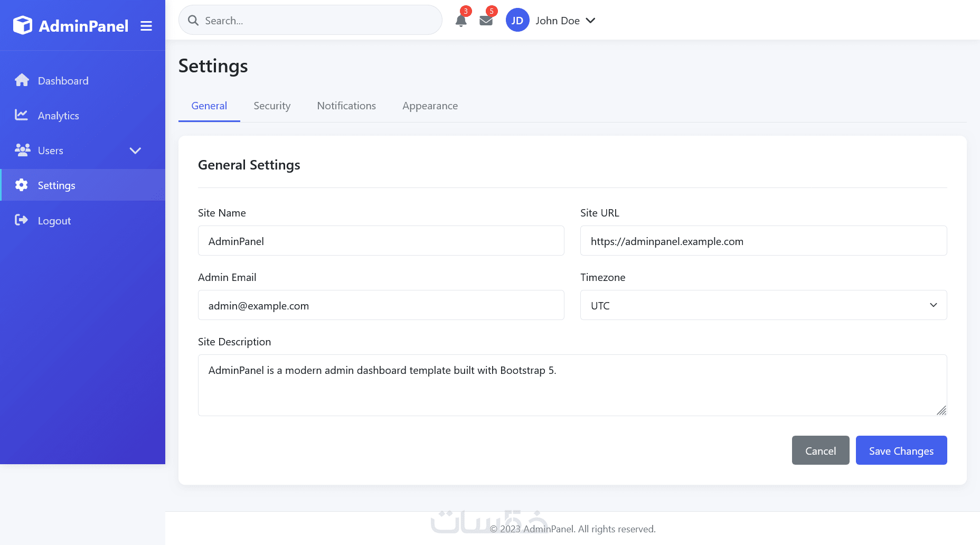Open the messages envelope icon
This screenshot has height=545, width=980.
pos(486,21)
